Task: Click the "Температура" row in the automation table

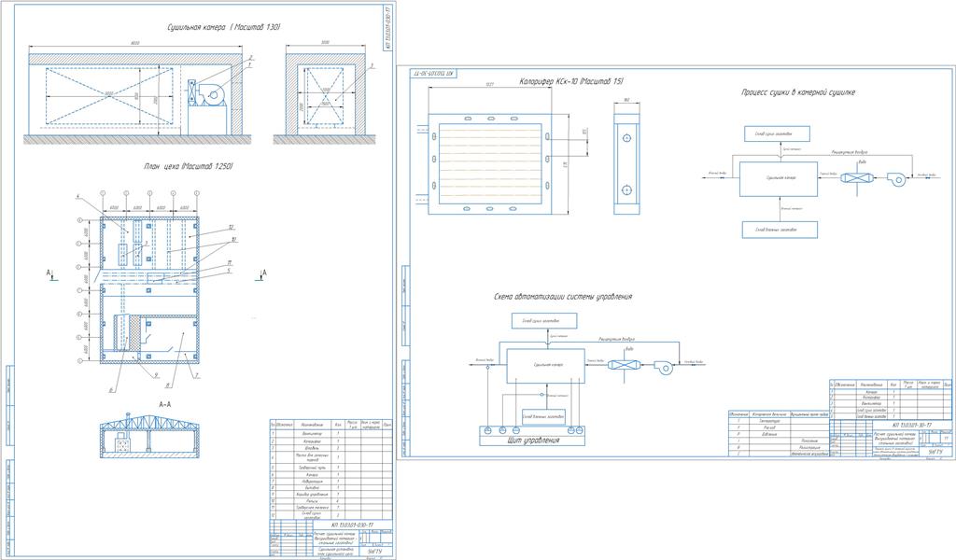Action: 780,421
